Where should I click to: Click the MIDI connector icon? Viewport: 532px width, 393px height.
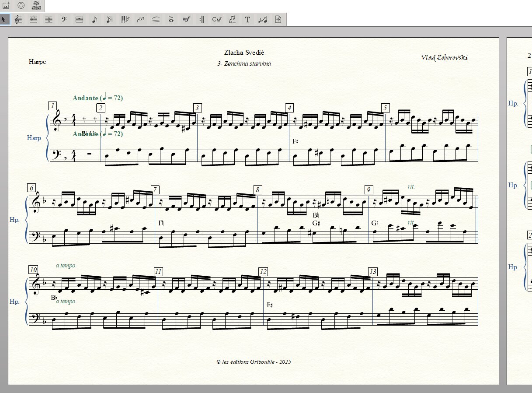point(21,5)
